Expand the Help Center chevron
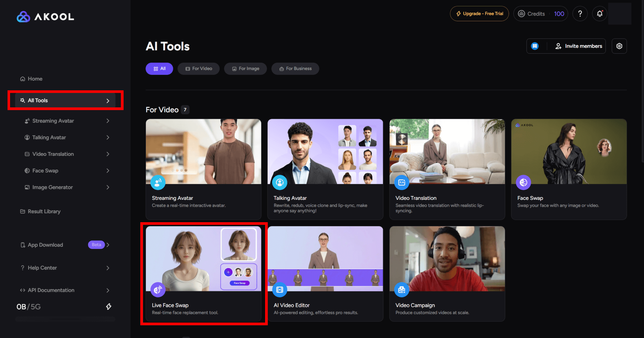 (x=108, y=268)
